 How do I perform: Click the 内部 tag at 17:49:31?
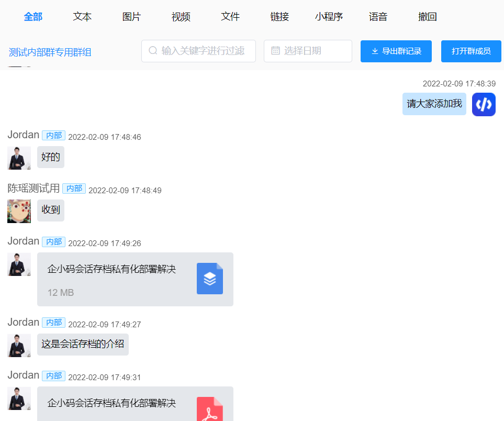[54, 376]
